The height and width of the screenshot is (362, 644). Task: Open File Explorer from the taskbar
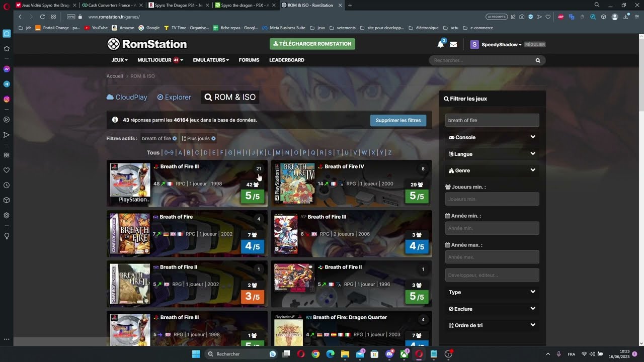click(x=345, y=354)
